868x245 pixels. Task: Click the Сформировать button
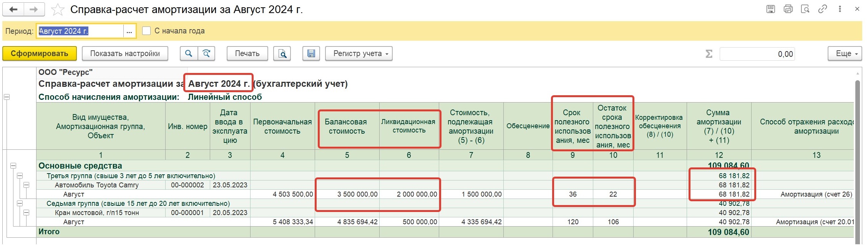point(40,53)
